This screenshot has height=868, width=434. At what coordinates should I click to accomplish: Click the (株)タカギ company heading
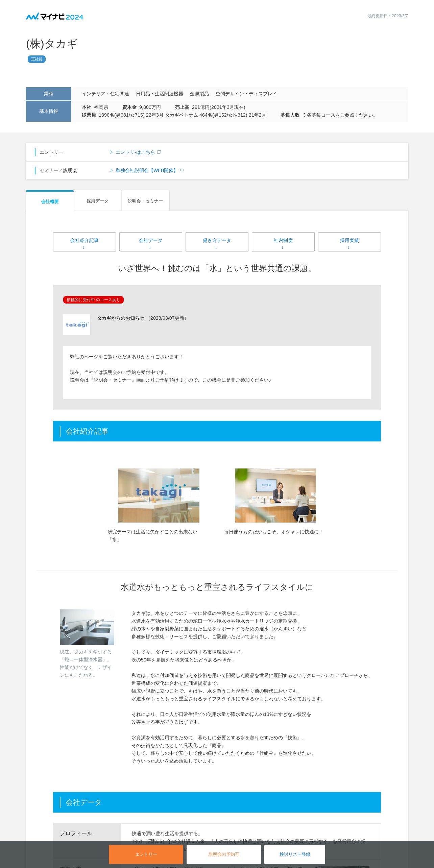52,44
